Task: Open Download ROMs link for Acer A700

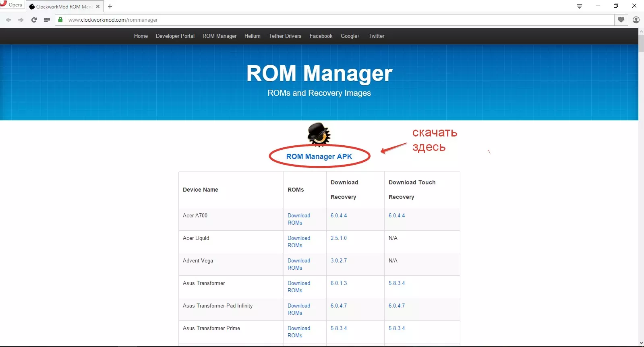Action: [x=298, y=219]
